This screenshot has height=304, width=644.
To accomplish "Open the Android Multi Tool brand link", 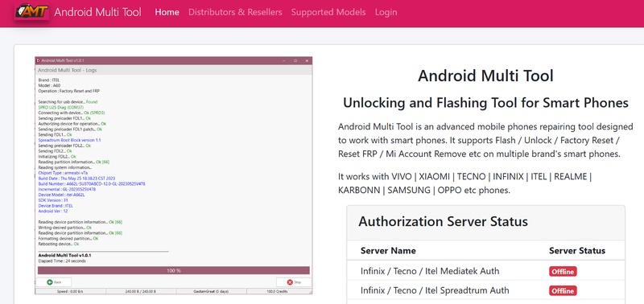I will tap(97, 12).
